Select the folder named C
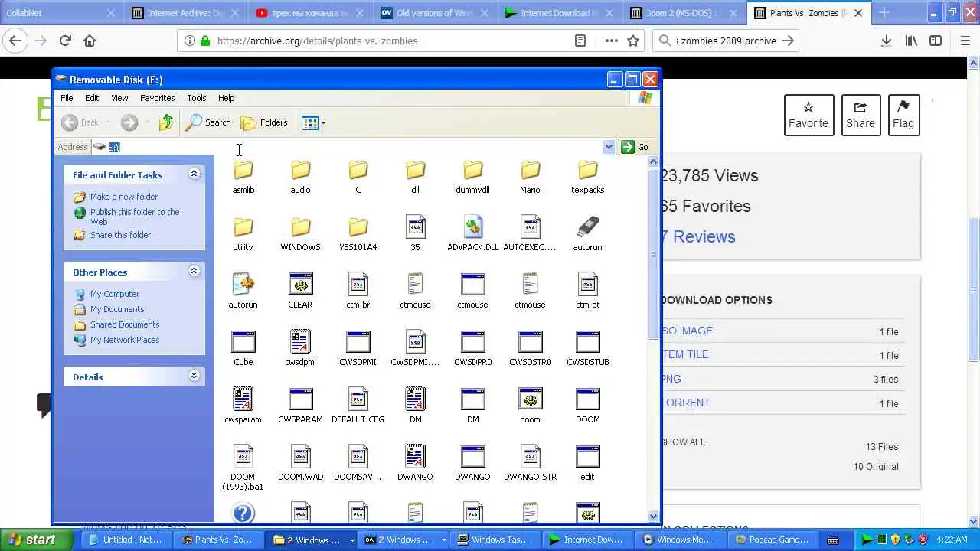 (358, 178)
